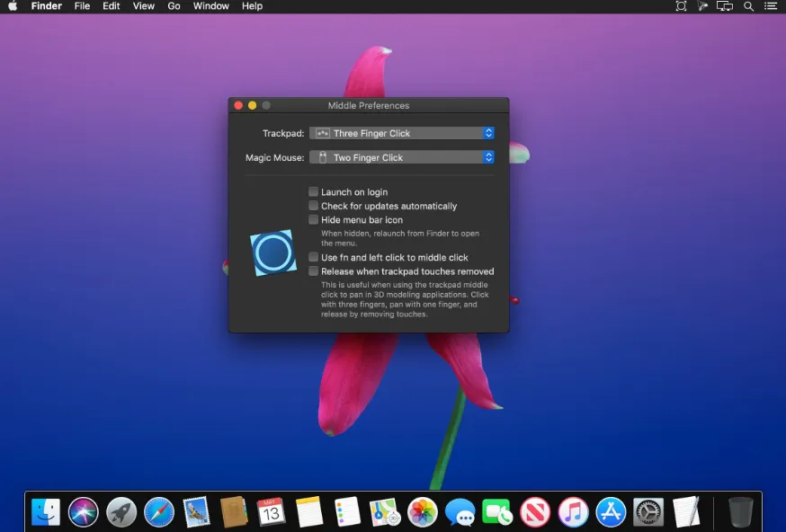Screen dimensions: 786x532
Task: Open Safari compass icon in Dock
Action: click(x=159, y=512)
